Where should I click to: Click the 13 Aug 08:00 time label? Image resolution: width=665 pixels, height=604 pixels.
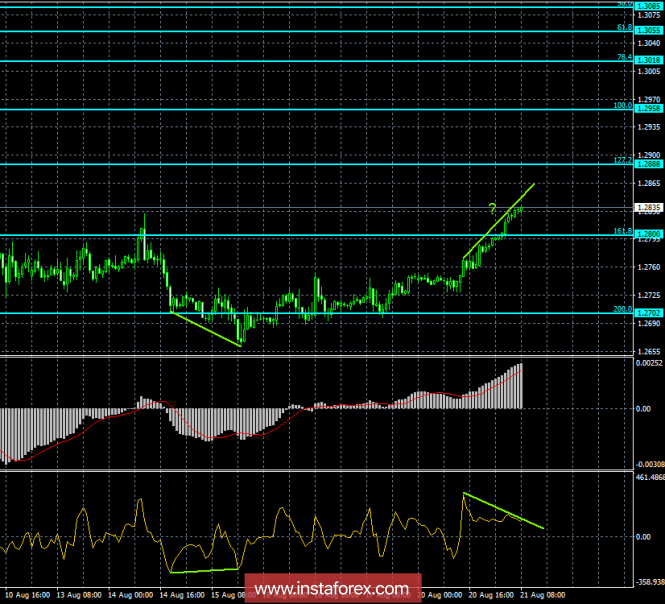point(79,595)
